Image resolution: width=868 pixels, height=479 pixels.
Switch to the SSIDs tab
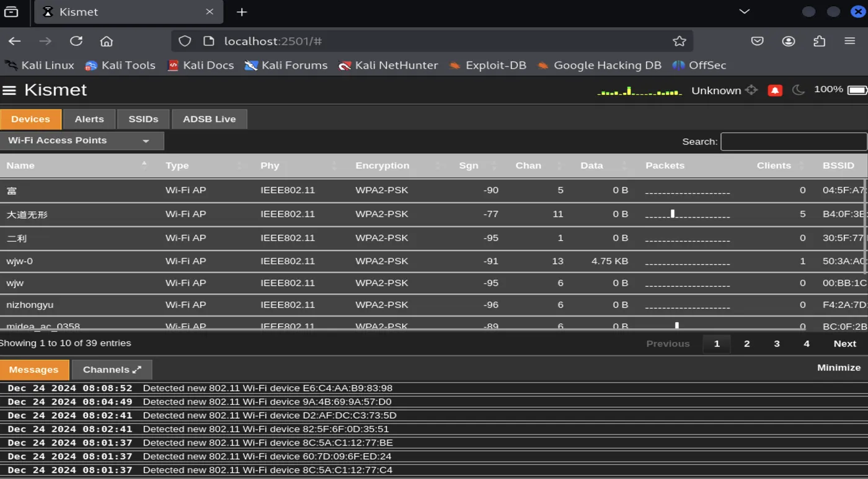pyautogui.click(x=143, y=119)
